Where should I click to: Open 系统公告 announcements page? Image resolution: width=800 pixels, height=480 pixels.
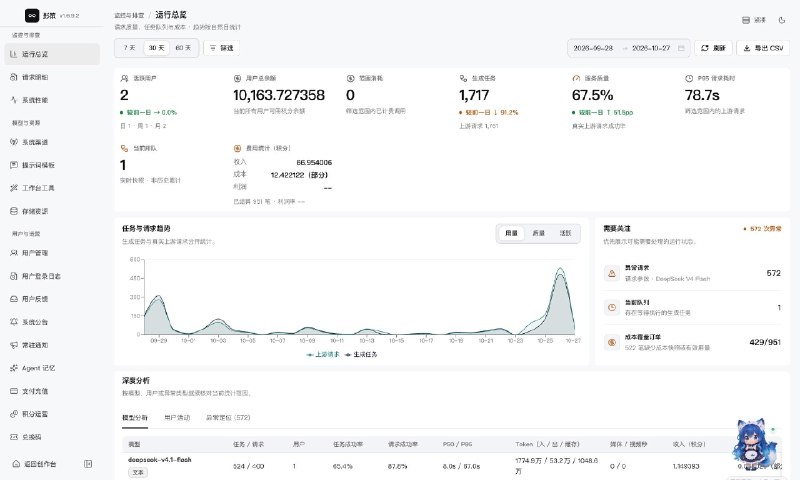(52, 322)
